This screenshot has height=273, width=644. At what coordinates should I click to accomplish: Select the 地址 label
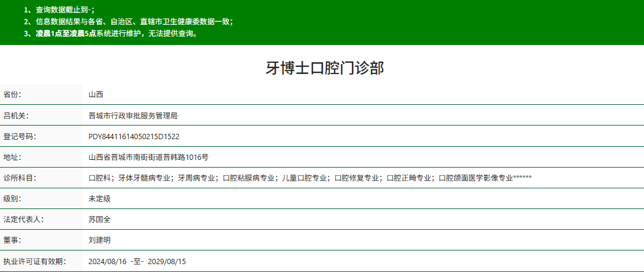click(12, 157)
